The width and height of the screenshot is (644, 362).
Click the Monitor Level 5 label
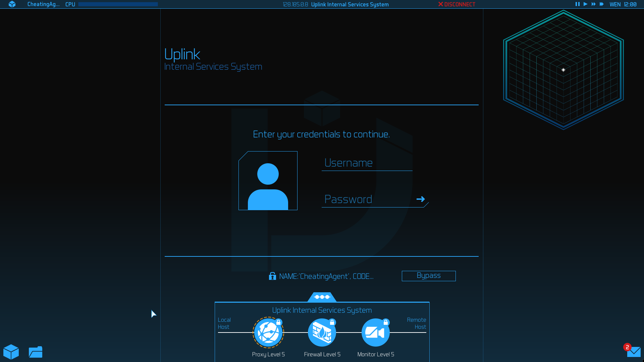click(x=376, y=354)
